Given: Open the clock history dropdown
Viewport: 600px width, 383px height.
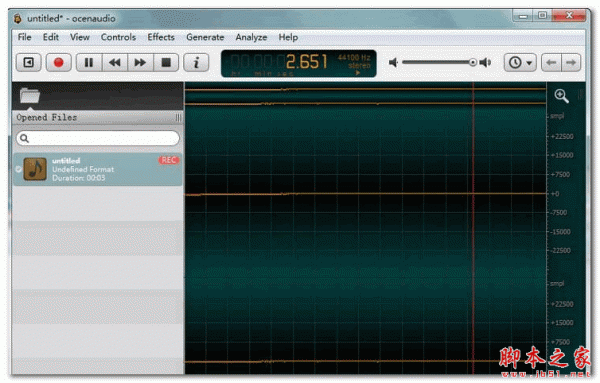Looking at the screenshot, I should click(x=520, y=62).
